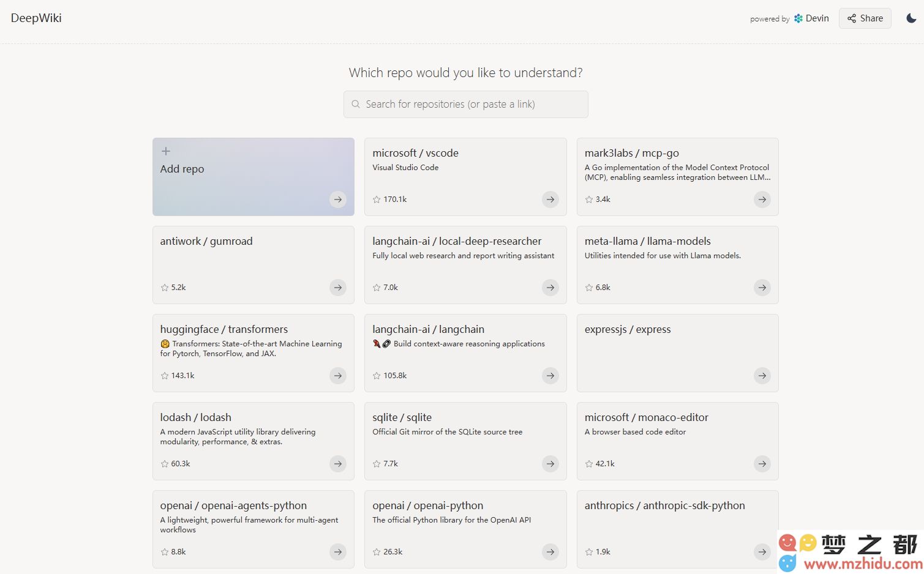The width and height of the screenshot is (924, 574).
Task: Click star icon on microsoft / vscode
Action: pyautogui.click(x=377, y=199)
